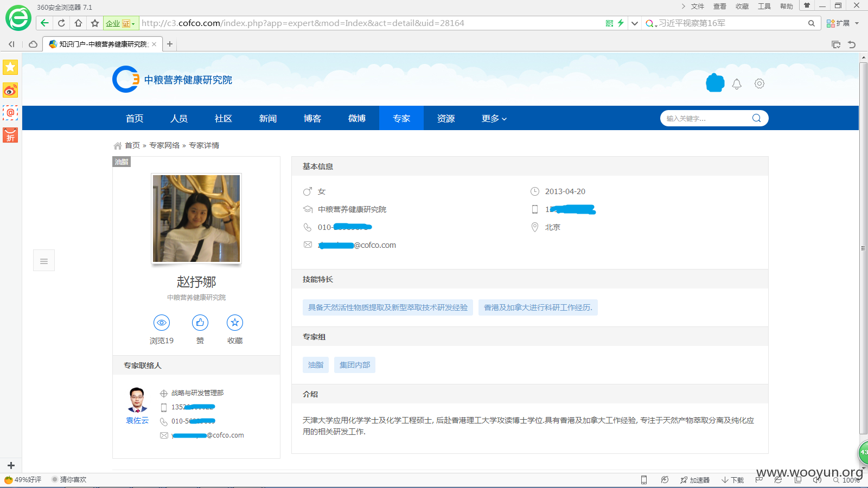Open 下载 in the status bar
This screenshot has width=868, height=488.
[732, 480]
